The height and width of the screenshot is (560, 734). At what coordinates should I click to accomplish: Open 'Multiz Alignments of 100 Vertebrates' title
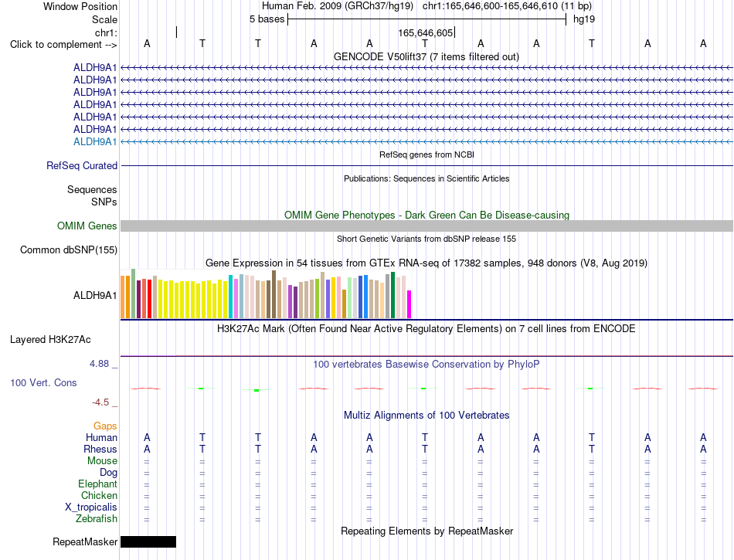coord(426,415)
